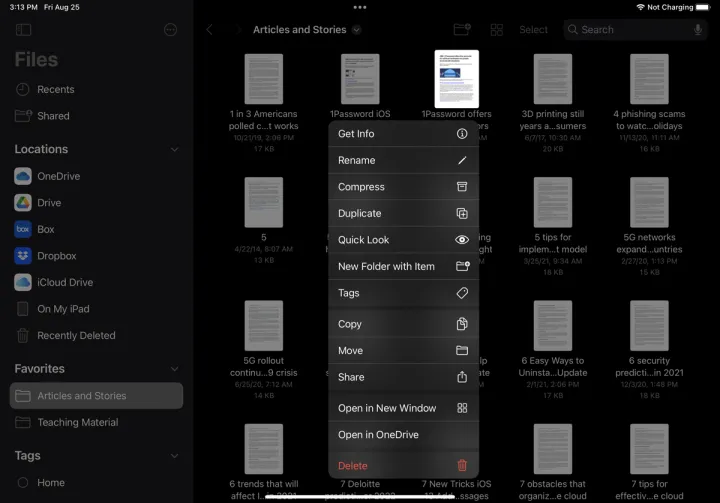Open Box location in sidebar
The height and width of the screenshot is (503, 720).
[x=45, y=229]
